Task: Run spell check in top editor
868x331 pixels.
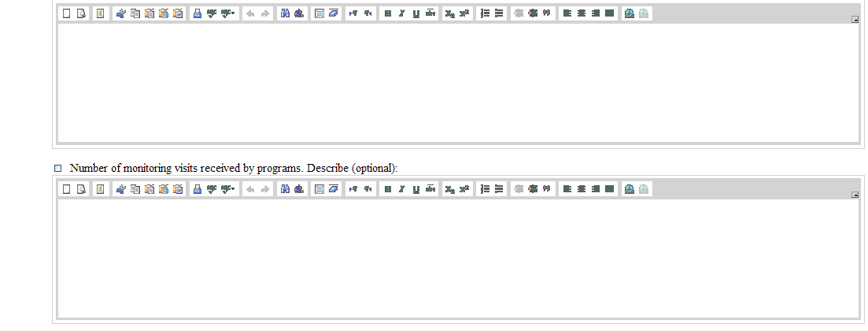Action: pos(212,13)
